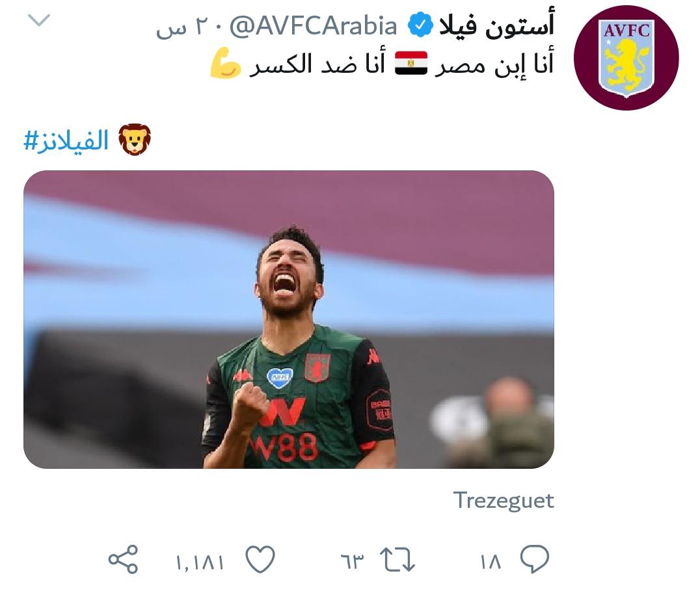Open the share icon for this tweet
The height and width of the screenshot is (593, 700).
123,559
